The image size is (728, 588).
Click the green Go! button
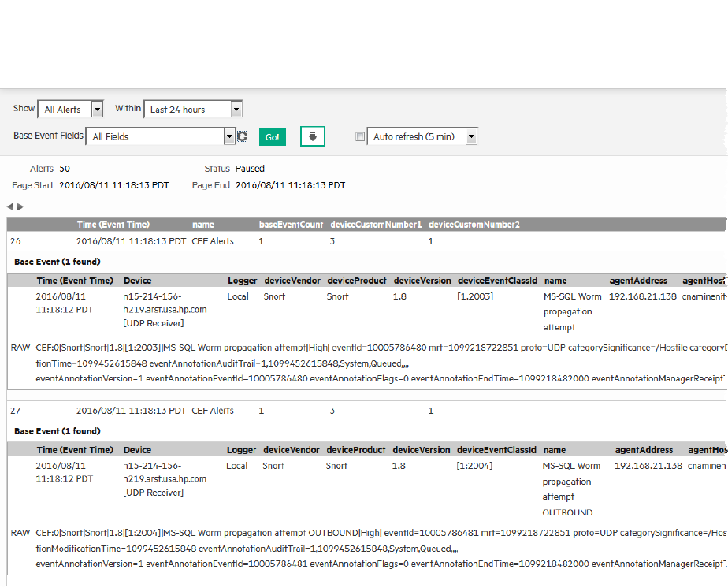click(x=273, y=137)
